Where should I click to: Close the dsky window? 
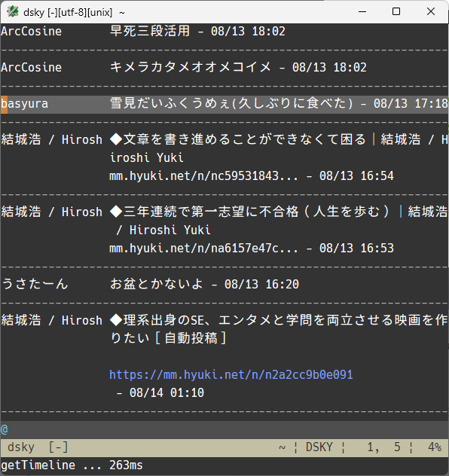[430, 12]
